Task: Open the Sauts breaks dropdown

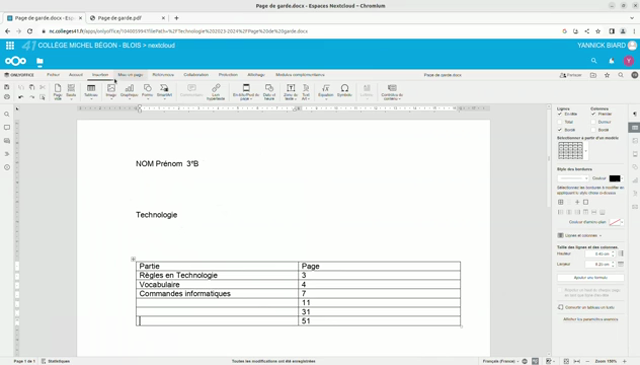Action: click(x=71, y=91)
